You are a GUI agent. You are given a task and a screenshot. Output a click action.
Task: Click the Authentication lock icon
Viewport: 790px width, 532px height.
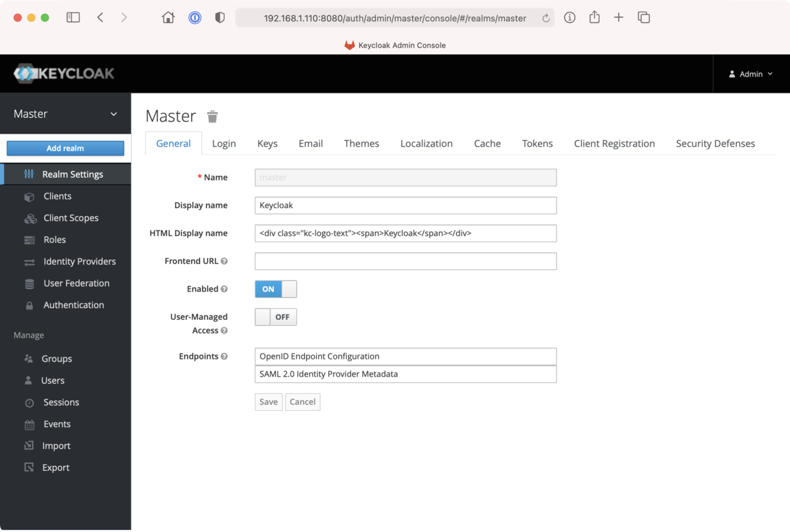coord(29,306)
